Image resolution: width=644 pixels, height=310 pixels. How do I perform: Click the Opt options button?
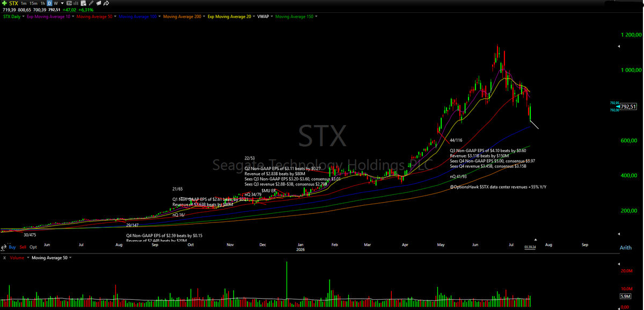coord(33,247)
